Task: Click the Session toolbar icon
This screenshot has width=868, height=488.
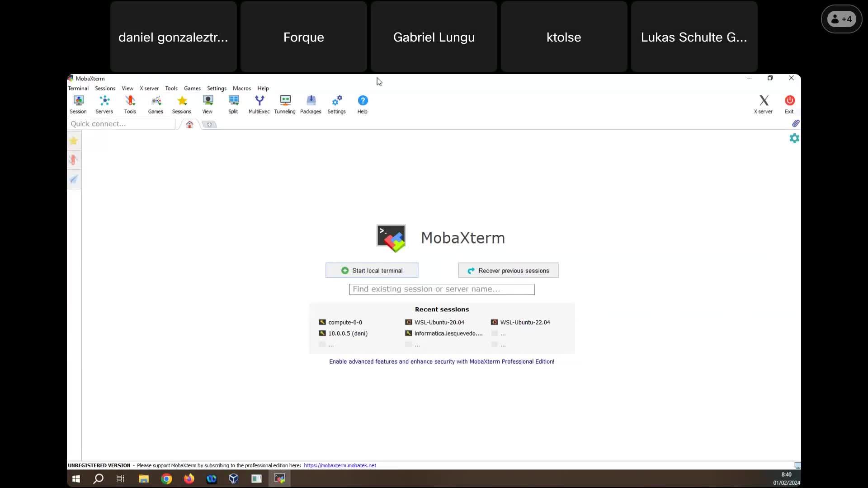Action: point(78,104)
